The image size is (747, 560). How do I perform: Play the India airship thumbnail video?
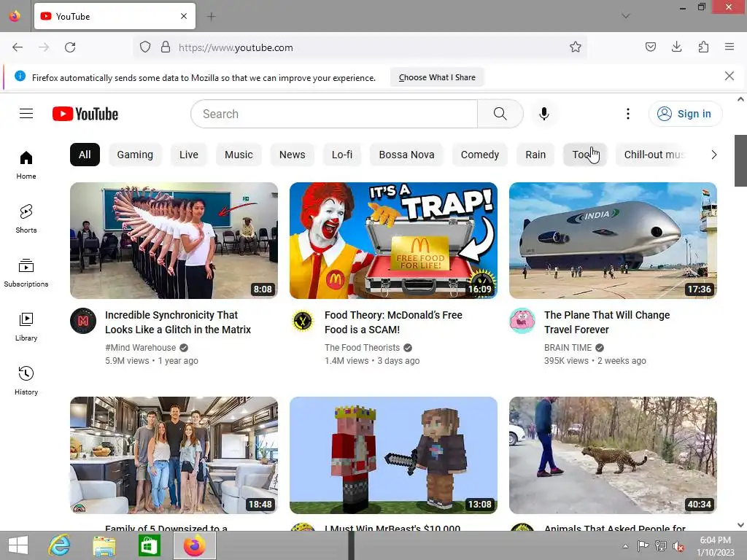[x=613, y=241]
